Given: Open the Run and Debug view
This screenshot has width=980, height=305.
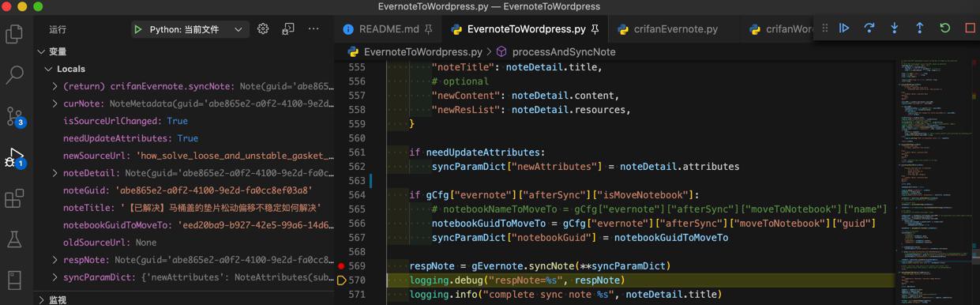Looking at the screenshot, I should 14,157.
